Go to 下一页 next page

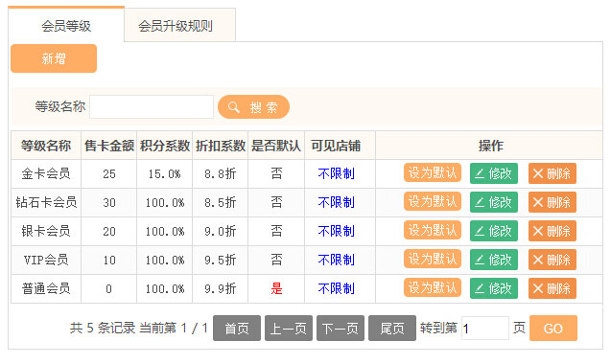tap(341, 329)
